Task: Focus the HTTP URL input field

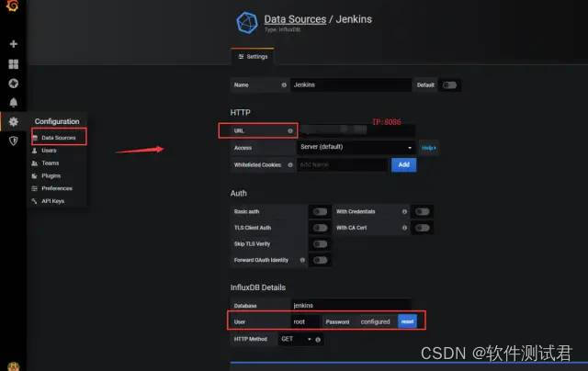Action: 356,130
